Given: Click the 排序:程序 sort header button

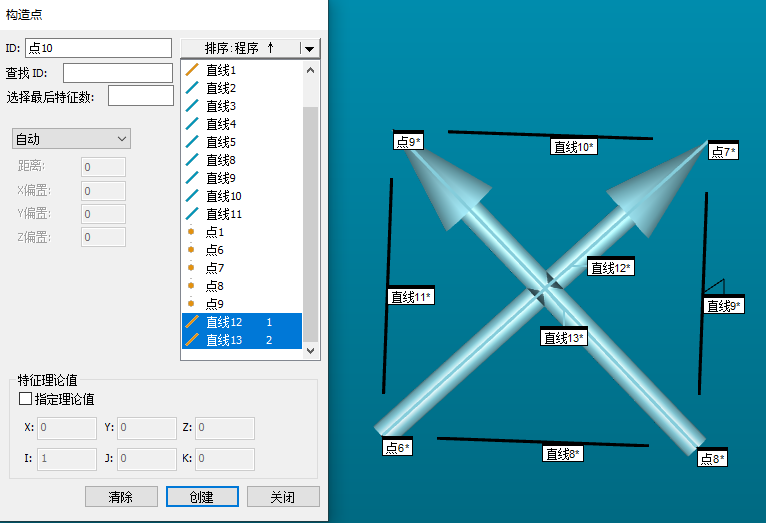Looking at the screenshot, I should pos(240,48).
